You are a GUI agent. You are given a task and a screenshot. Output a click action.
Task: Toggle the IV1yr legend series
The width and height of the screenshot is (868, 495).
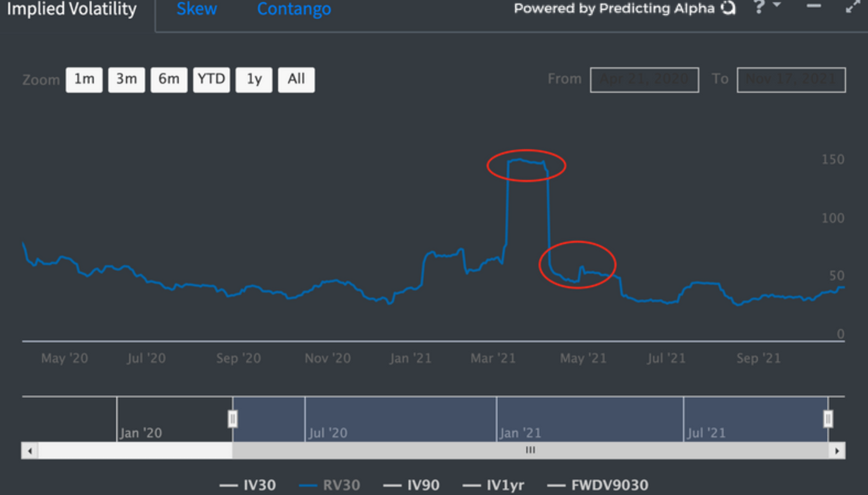pyautogui.click(x=494, y=485)
